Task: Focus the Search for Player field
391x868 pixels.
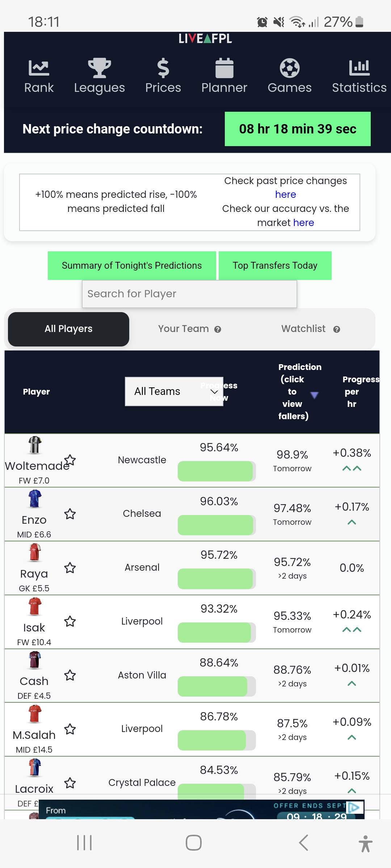Action: (x=189, y=294)
